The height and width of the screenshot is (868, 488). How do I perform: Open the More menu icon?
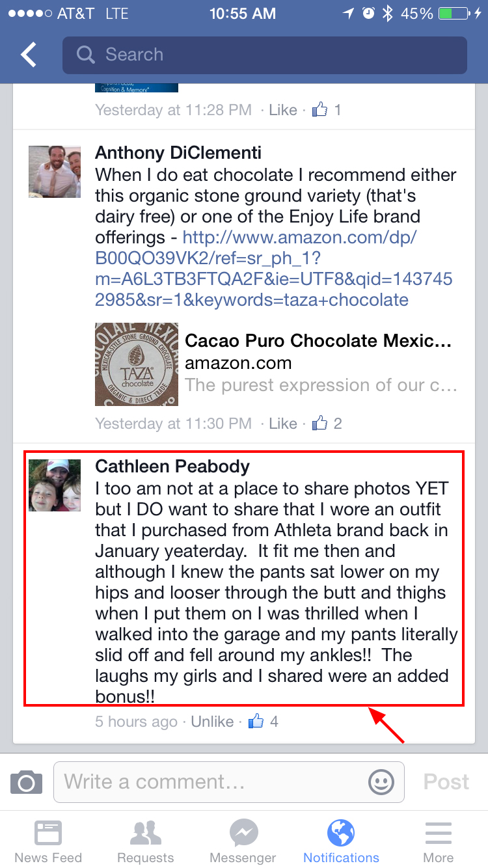(439, 841)
